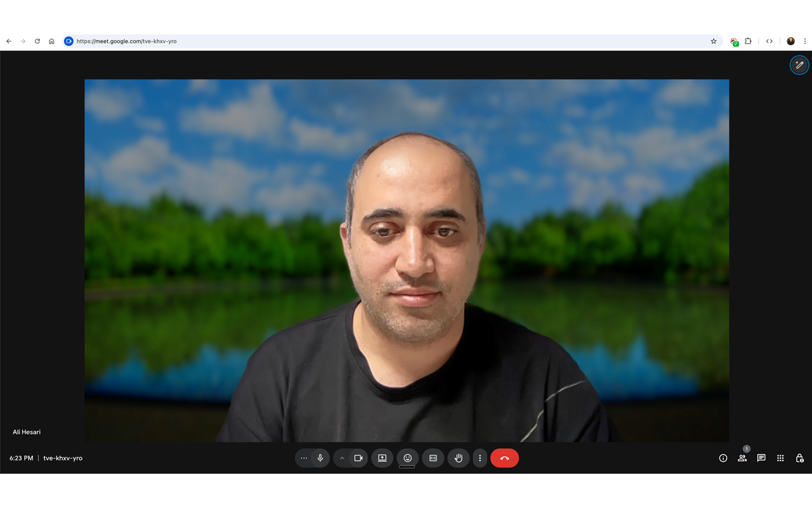Bookmark the page with the star icon
The height and width of the screenshot is (508, 812).
(713, 41)
